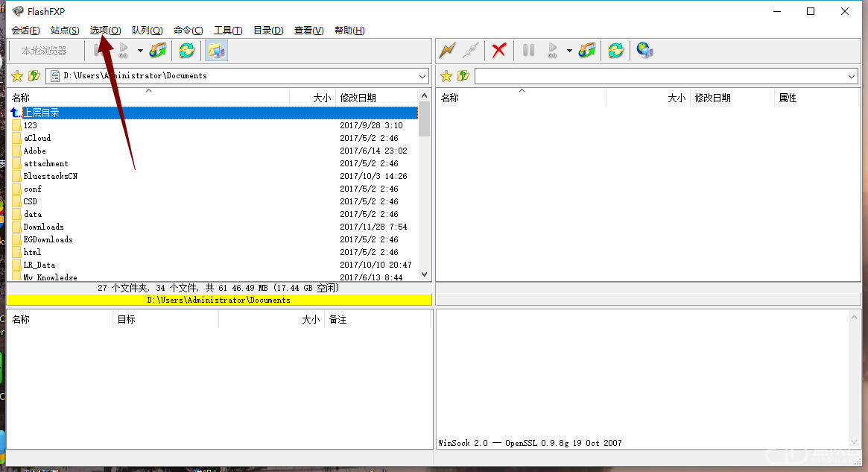Screen dimensions: 868x472
Task: Expand the local path dropdown
Action: point(422,76)
